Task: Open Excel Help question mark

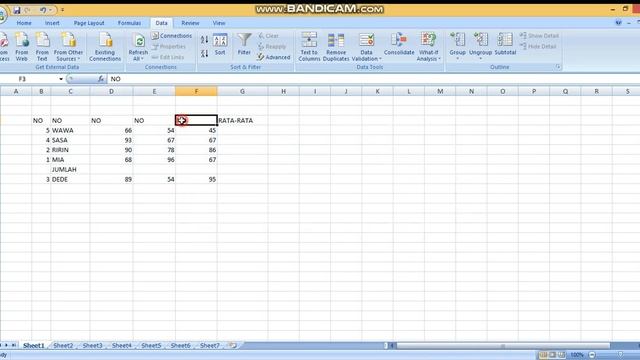Action: [x=619, y=23]
